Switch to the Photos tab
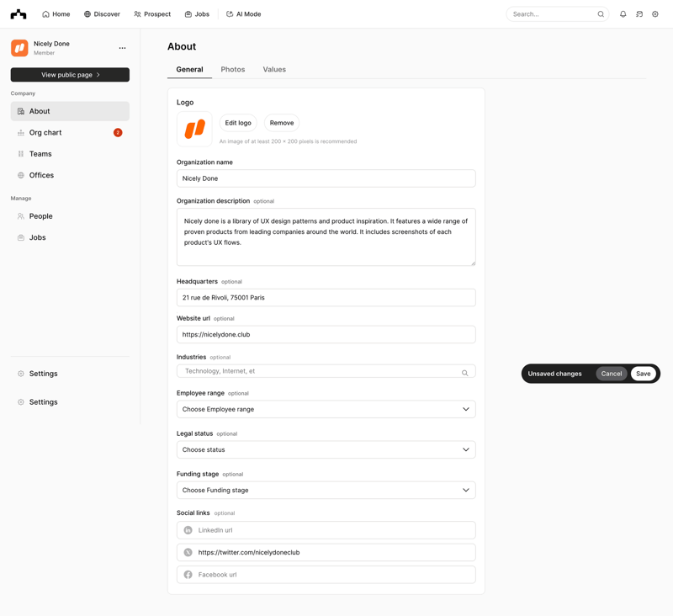Screen dimensions: 673x616 (233, 69)
